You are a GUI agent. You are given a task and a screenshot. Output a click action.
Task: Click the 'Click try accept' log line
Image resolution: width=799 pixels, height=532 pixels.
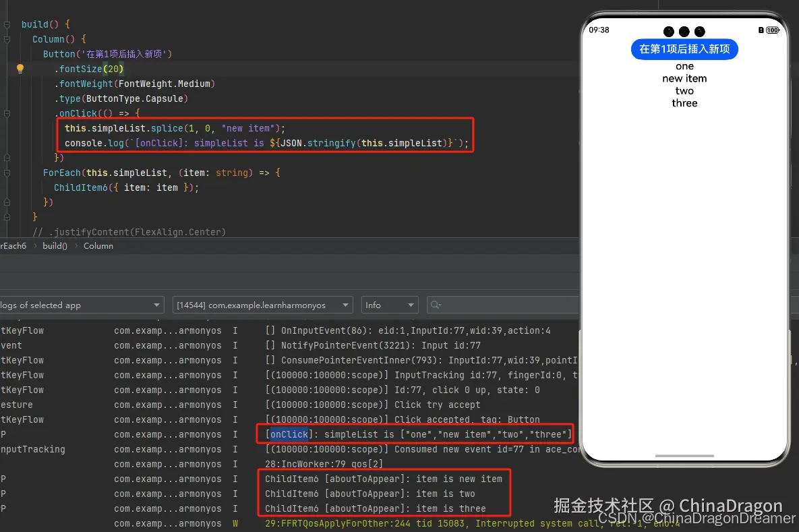pos(372,405)
